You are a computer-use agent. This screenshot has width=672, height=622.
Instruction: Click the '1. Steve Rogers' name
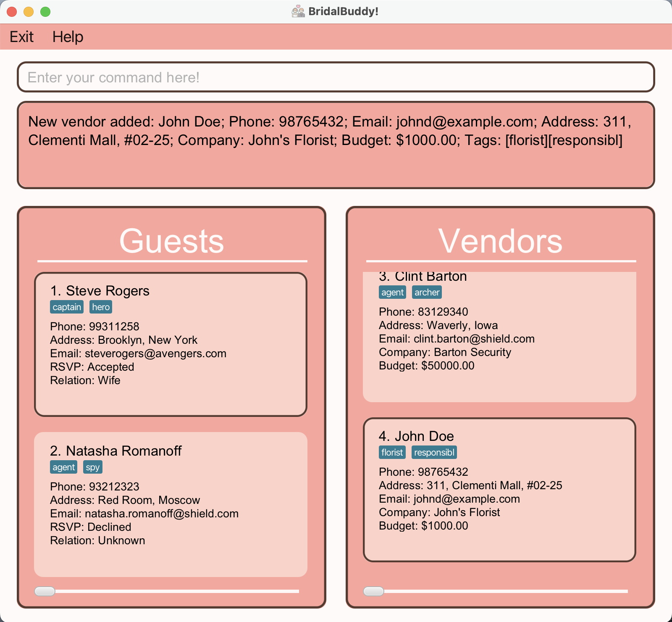(x=100, y=291)
